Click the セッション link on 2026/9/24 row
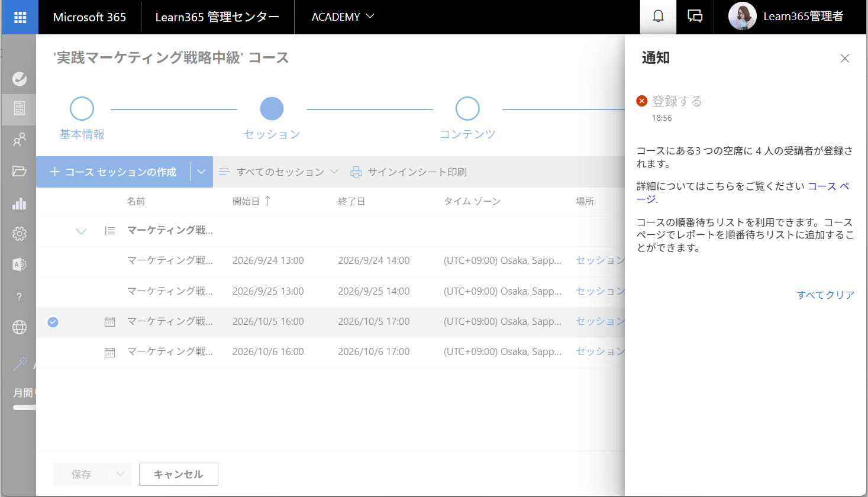Viewport: 868px width, 497px height. (600, 260)
